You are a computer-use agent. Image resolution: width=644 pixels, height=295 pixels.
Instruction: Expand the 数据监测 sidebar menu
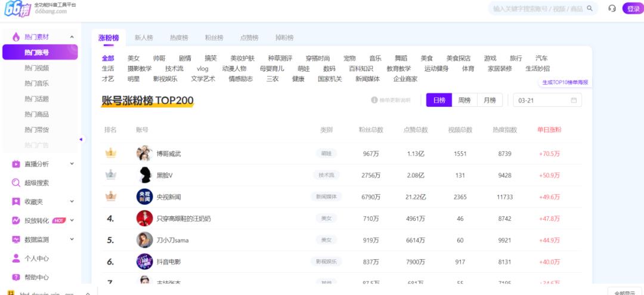[72, 239]
